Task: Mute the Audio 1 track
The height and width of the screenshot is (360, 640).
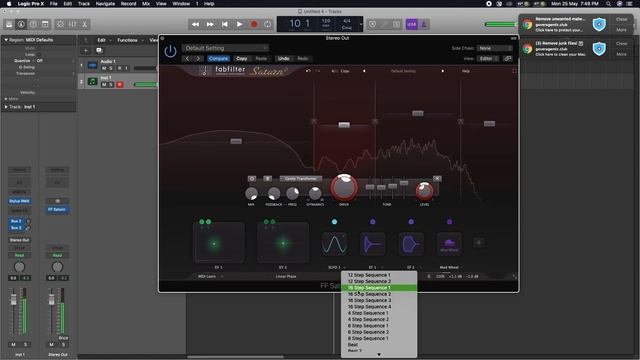Action: pyautogui.click(x=104, y=68)
